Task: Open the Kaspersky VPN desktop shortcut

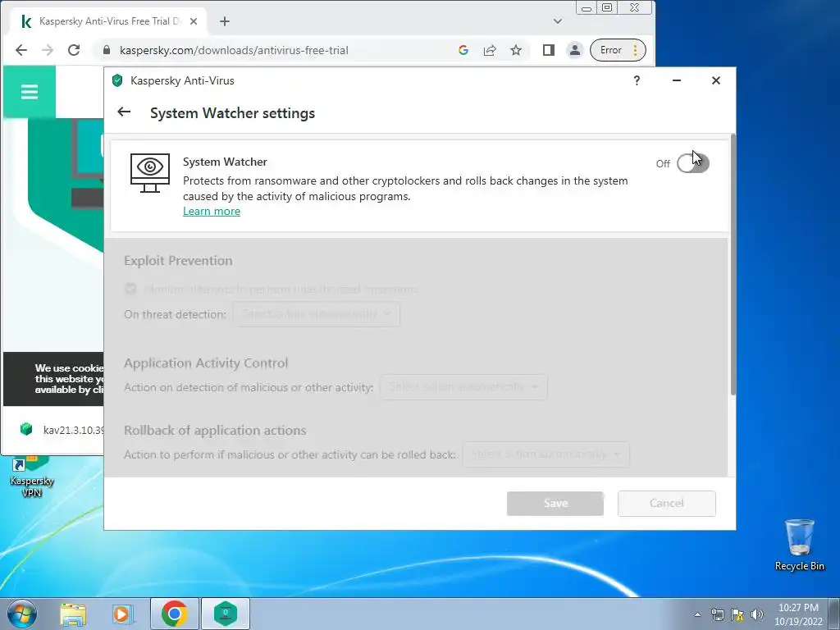Action: (x=32, y=477)
